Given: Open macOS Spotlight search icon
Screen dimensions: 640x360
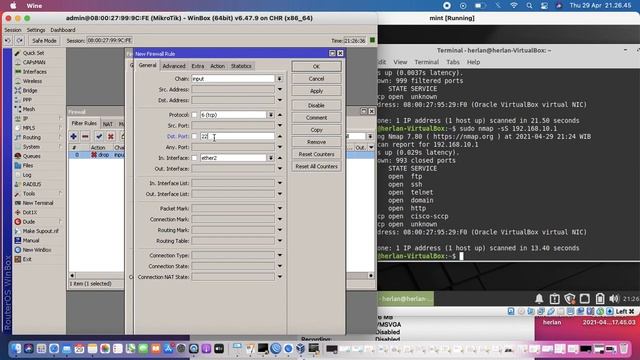Looking at the screenshot, I should 529,6.
